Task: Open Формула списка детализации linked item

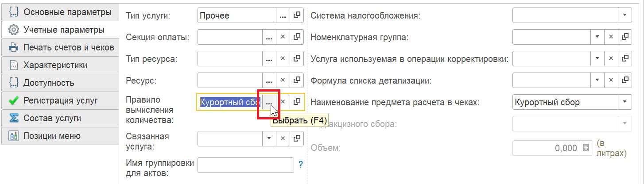Action: point(625,80)
